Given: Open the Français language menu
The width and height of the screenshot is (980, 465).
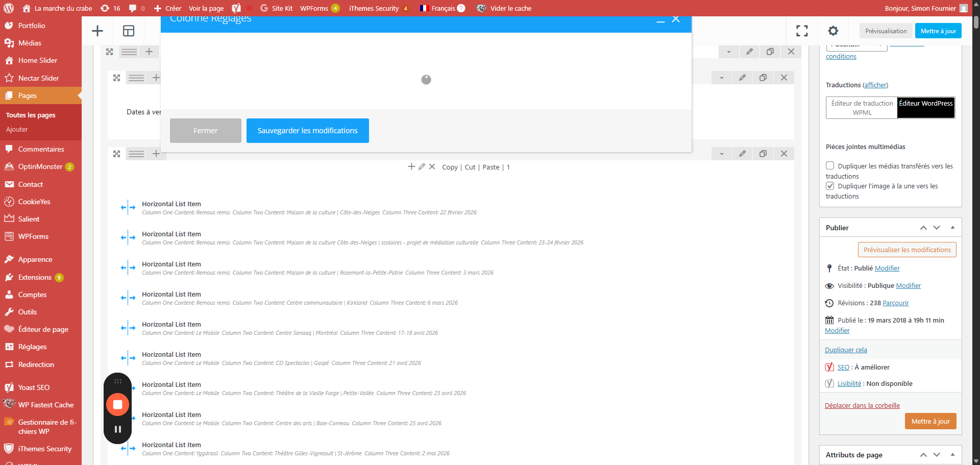Looking at the screenshot, I should tap(442, 8).
